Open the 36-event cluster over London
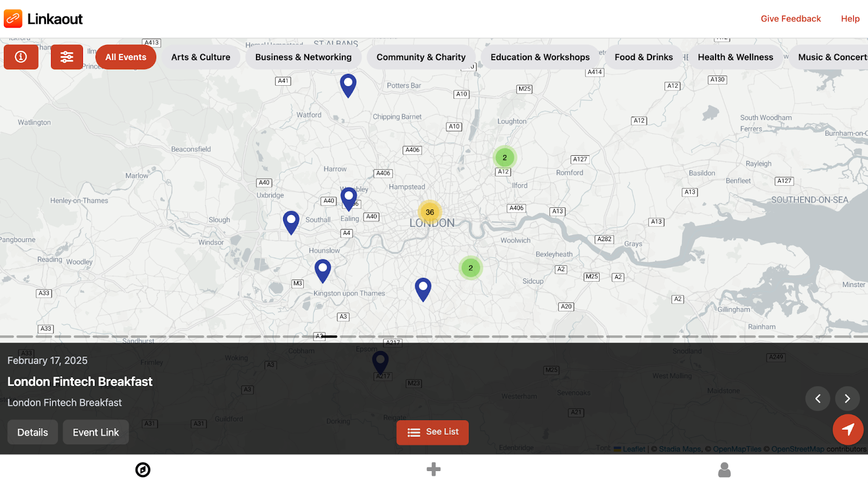This screenshot has width=868, height=483. (x=430, y=212)
